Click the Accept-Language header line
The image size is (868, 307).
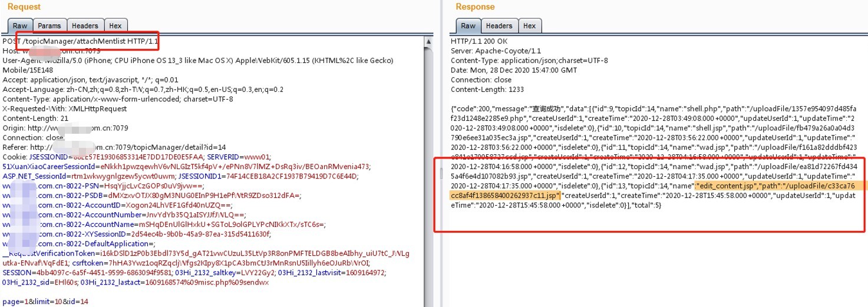(x=143, y=88)
